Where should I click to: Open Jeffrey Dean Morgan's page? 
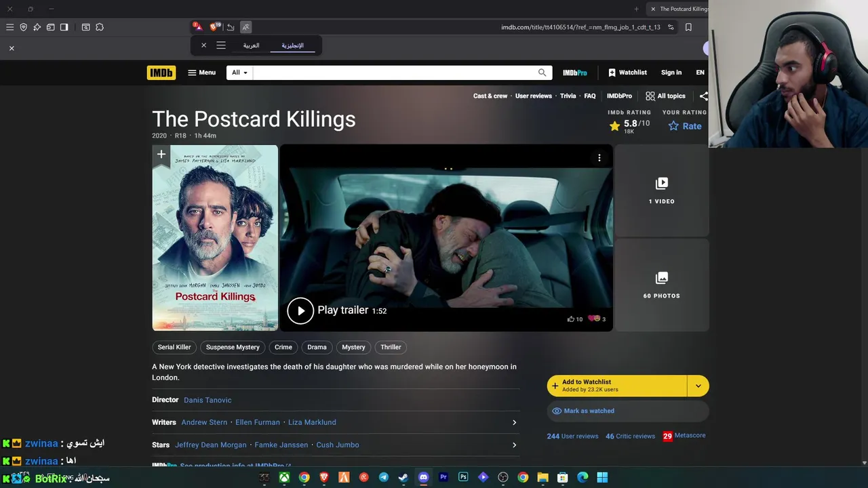211,445
